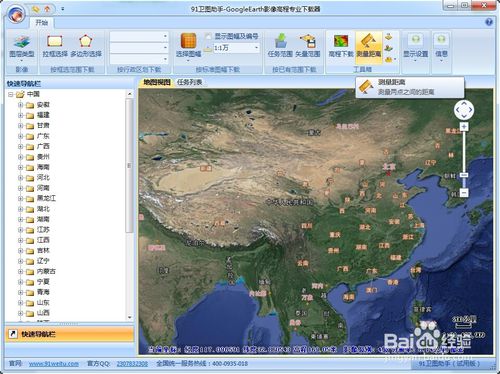Click the yellow tag quick access icon
Image resolution: width=500 pixels, height=374 pixels.
click(36, 9)
